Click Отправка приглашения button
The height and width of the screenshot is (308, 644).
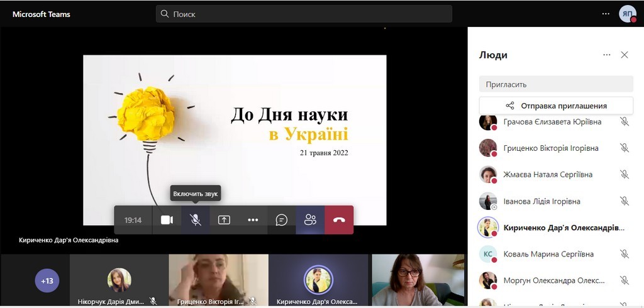point(555,106)
